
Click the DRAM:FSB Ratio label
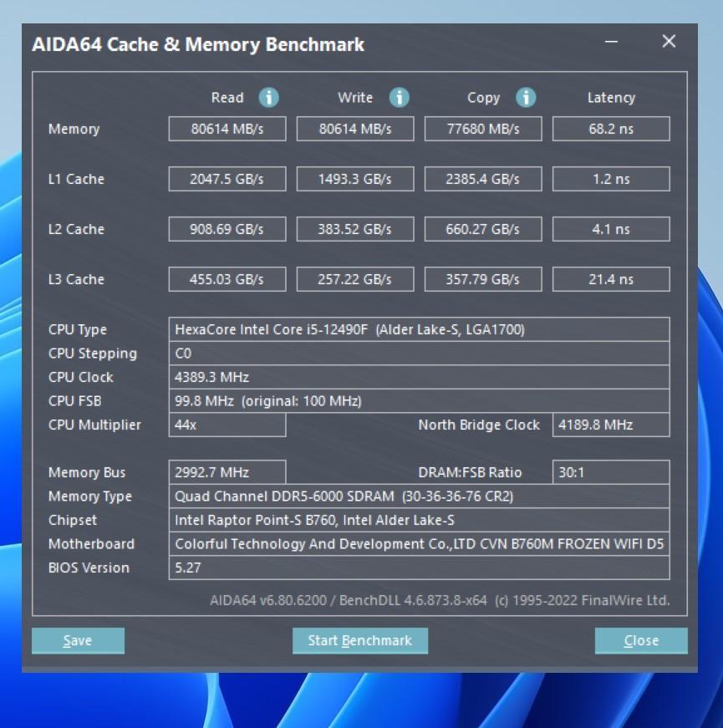[470, 472]
